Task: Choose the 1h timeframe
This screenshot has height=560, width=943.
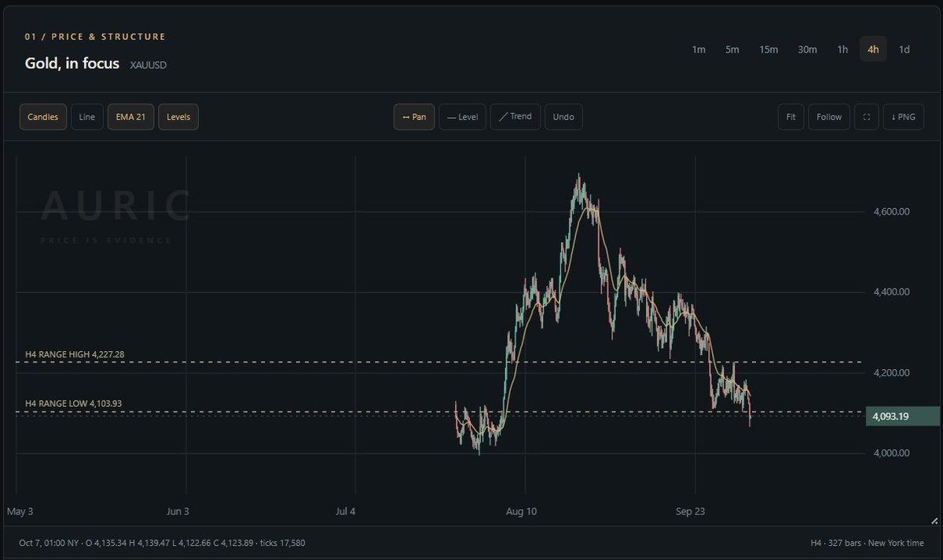Action: coord(842,49)
